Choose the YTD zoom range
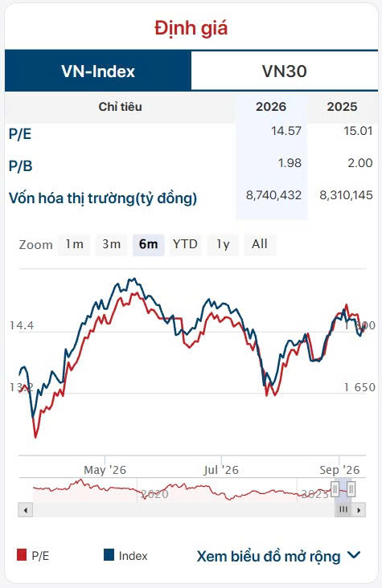Screen dimensions: 382x588 click(185, 244)
